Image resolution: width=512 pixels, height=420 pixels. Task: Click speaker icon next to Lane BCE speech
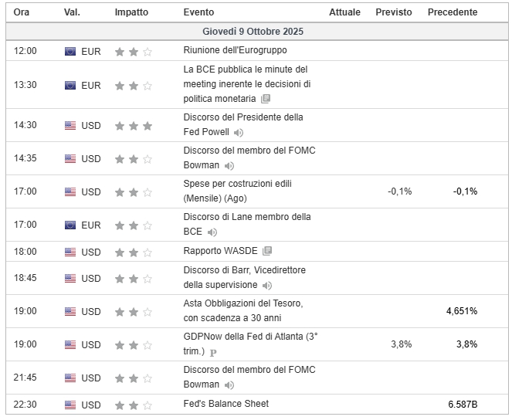point(212,232)
